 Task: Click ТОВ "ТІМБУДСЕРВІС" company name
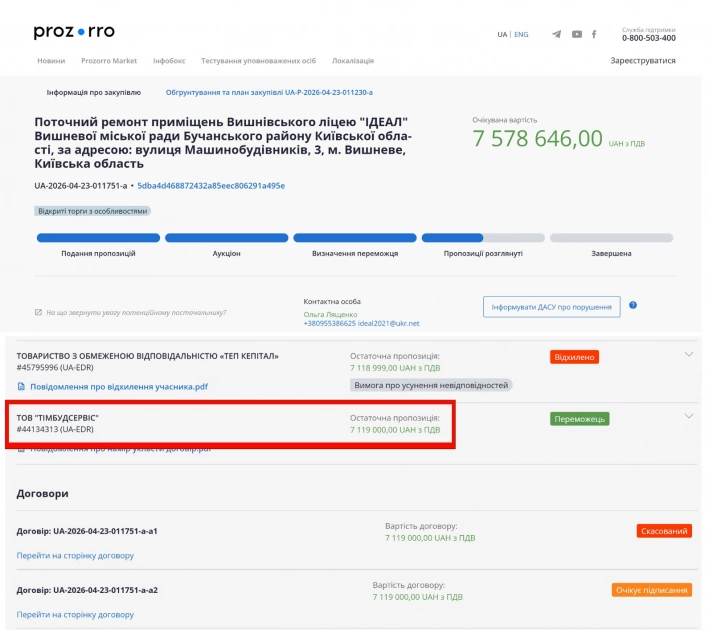coord(58,418)
